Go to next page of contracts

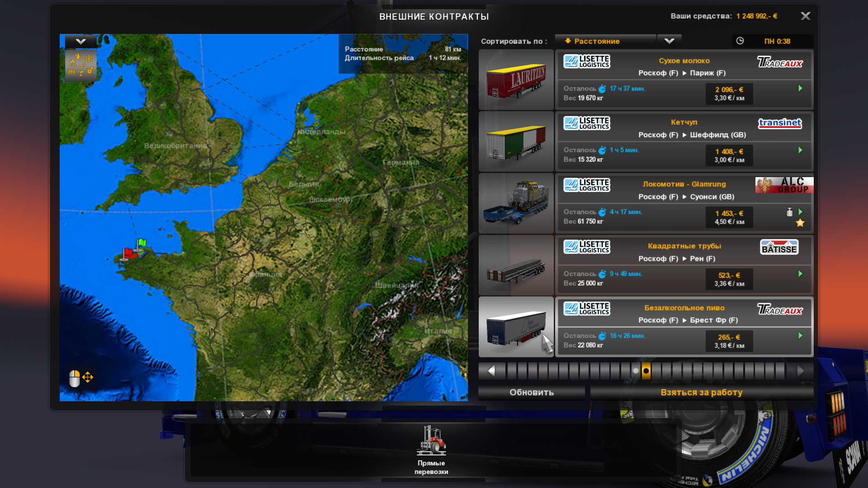pyautogui.click(x=801, y=371)
